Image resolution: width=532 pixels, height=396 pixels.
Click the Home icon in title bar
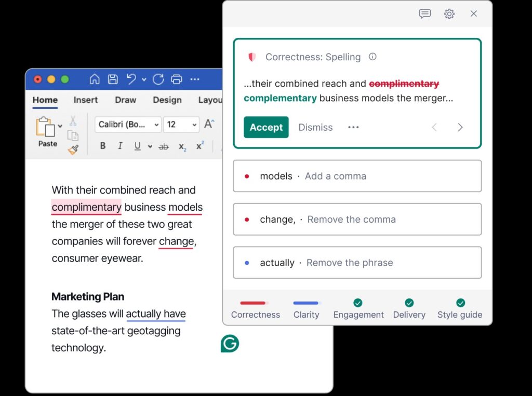(x=95, y=79)
